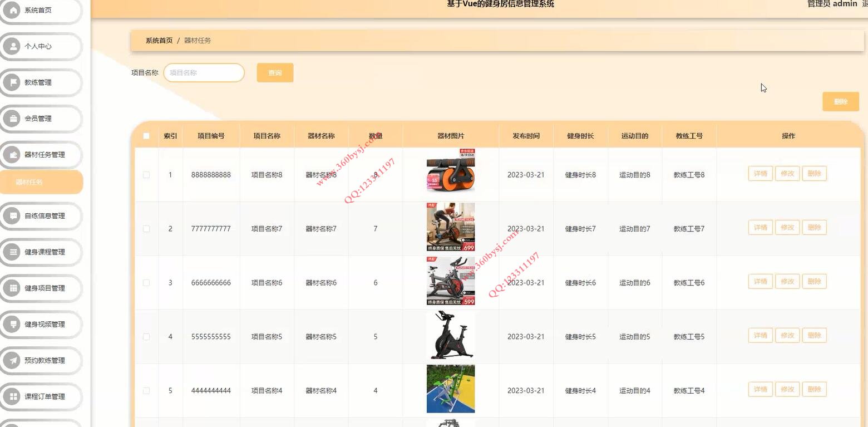Click 修改 for 项目名称6

[x=787, y=282]
